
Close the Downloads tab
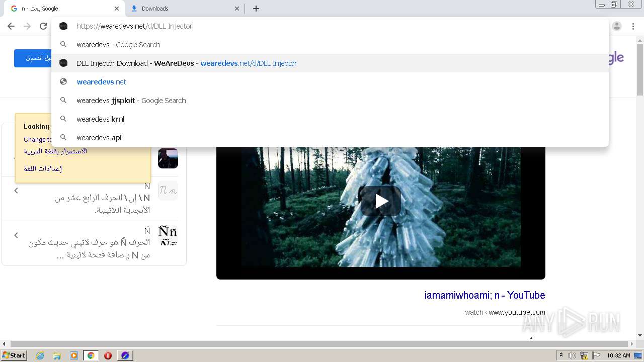coord(237,9)
